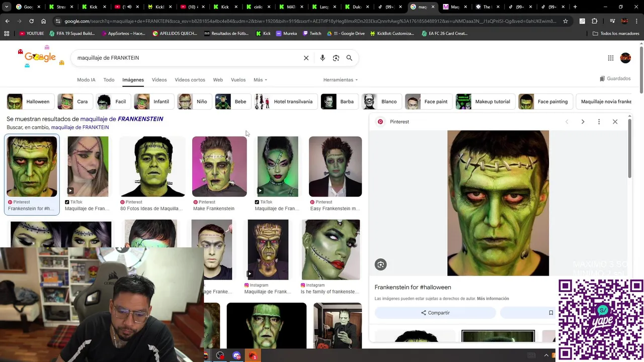644x362 pixels.
Task: Select the Imágenes tab
Action: coord(133,80)
